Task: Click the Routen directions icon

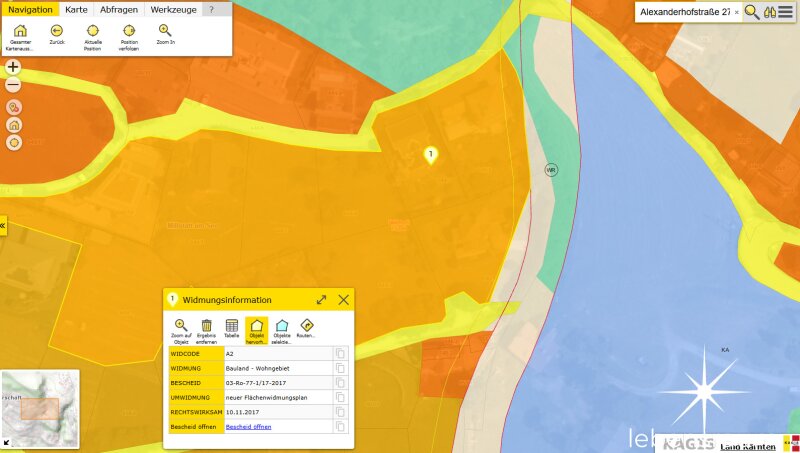Action: [x=306, y=326]
